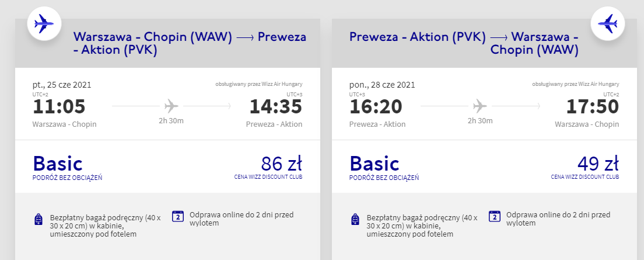The image size is (644, 260).
Task: Click the plane icon between 11:05 and 14:35
Action: (x=171, y=106)
